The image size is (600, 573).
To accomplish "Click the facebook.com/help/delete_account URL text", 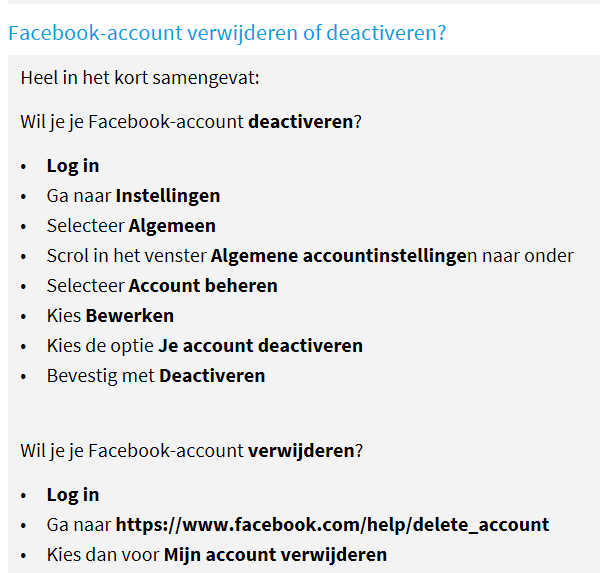I will tap(333, 525).
